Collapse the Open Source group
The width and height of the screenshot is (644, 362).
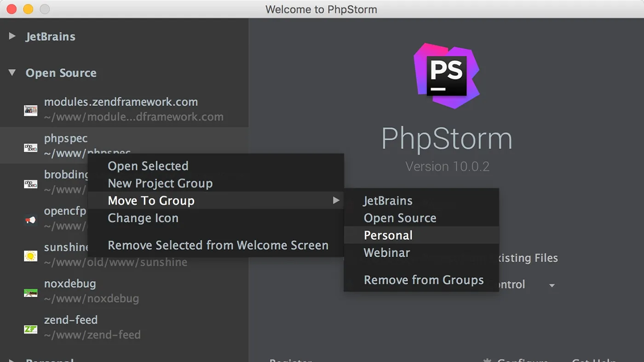coord(11,73)
